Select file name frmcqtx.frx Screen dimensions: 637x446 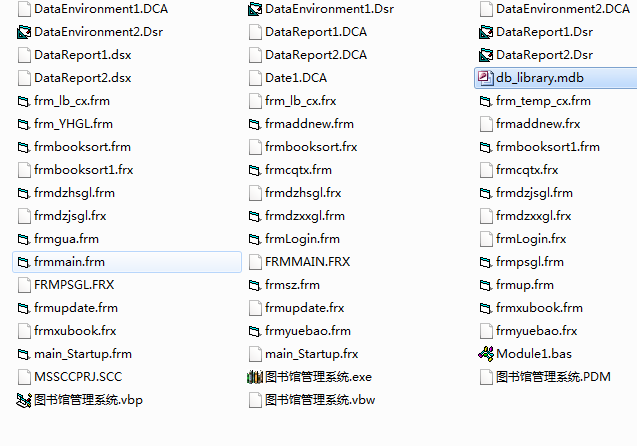tap(527, 170)
